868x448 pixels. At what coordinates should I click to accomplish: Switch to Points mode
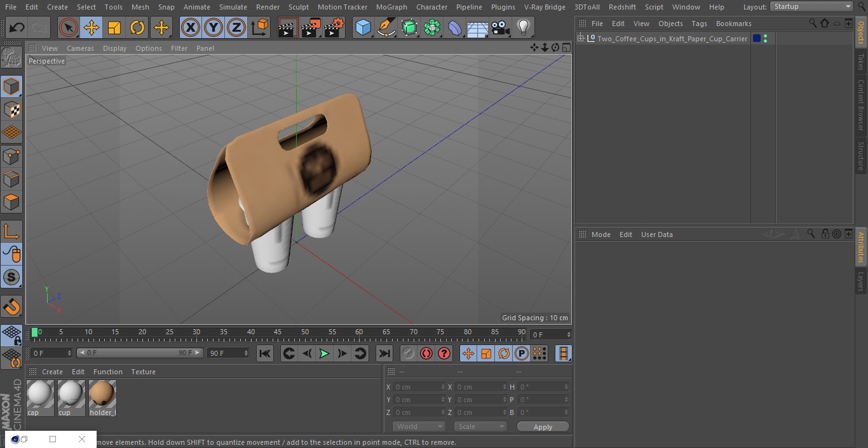[x=11, y=156]
